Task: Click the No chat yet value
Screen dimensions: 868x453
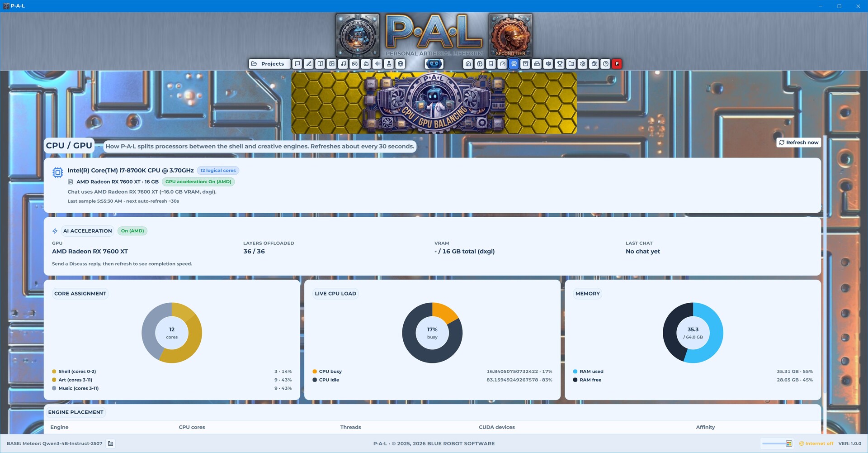Action: coord(643,252)
